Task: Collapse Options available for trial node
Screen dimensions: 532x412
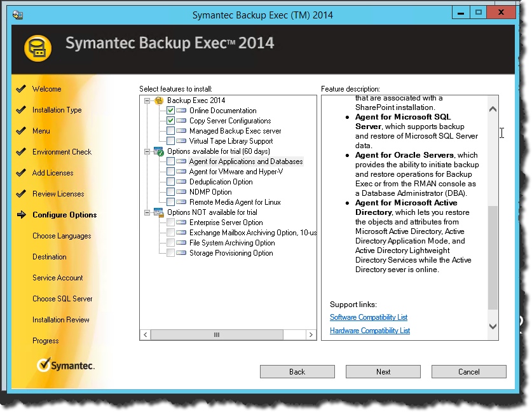Action: pyautogui.click(x=147, y=152)
